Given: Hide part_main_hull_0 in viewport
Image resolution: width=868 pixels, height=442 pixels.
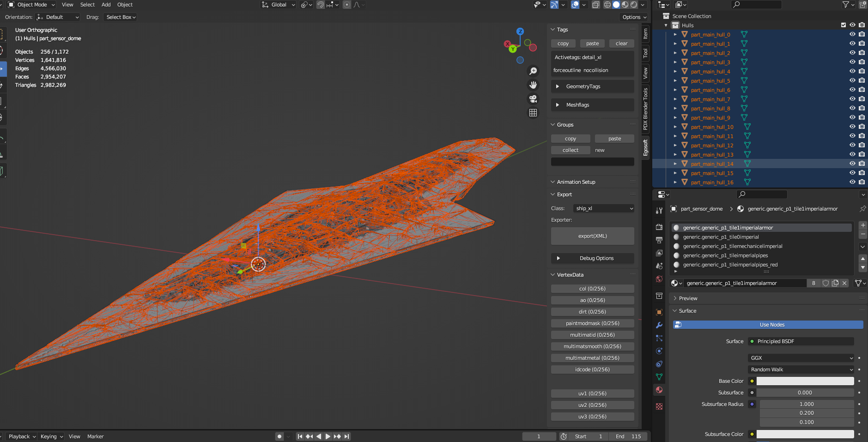Looking at the screenshot, I should click(852, 34).
